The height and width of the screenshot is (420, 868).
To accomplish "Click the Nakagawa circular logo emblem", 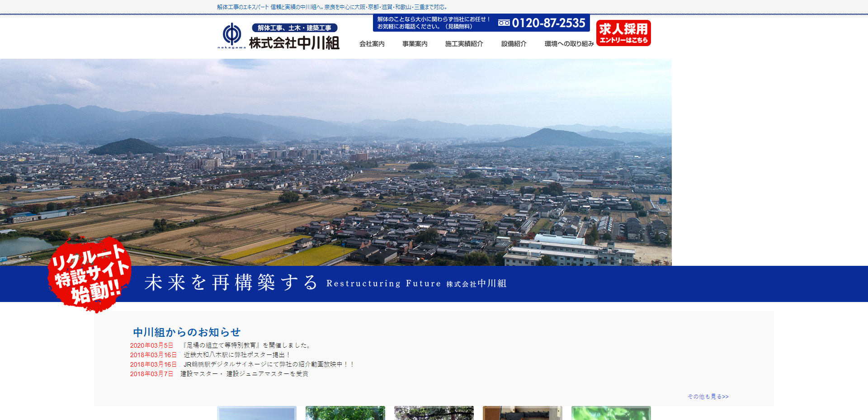I will 232,34.
